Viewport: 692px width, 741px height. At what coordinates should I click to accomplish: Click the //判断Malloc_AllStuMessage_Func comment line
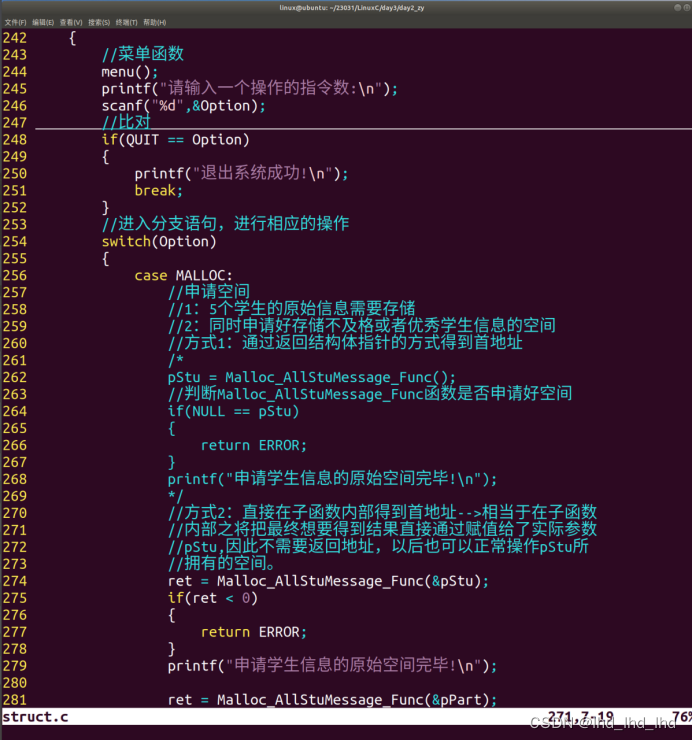click(370, 394)
